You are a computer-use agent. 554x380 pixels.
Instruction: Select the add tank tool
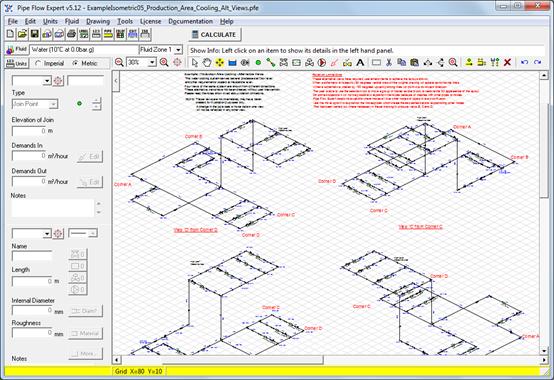pos(232,63)
